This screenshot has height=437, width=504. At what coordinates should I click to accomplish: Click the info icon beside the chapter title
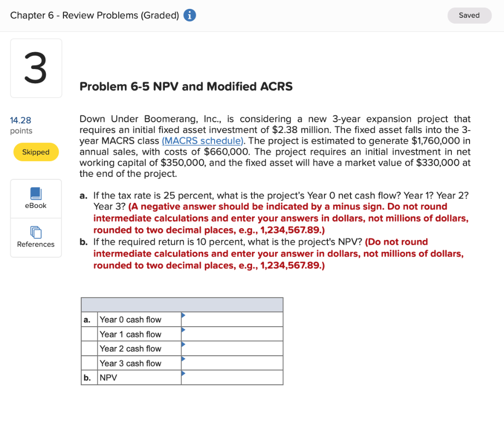click(189, 15)
